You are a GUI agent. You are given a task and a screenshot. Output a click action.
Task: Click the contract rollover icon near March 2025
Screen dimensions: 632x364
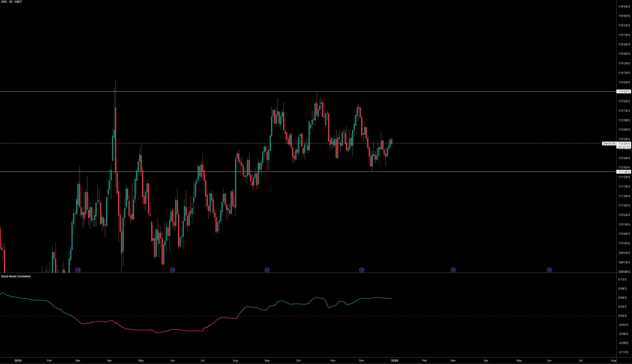click(78, 270)
